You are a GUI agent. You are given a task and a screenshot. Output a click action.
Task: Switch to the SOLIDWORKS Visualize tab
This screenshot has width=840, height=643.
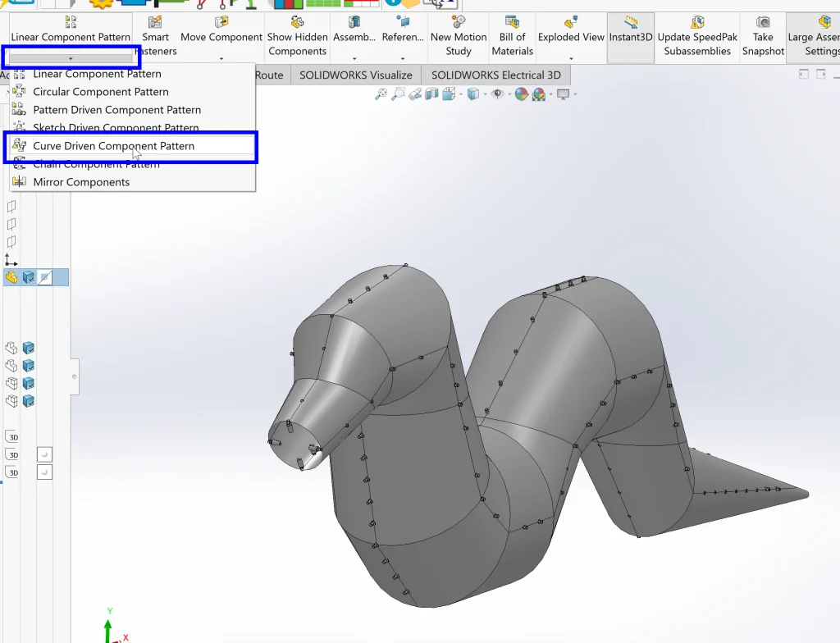click(355, 75)
